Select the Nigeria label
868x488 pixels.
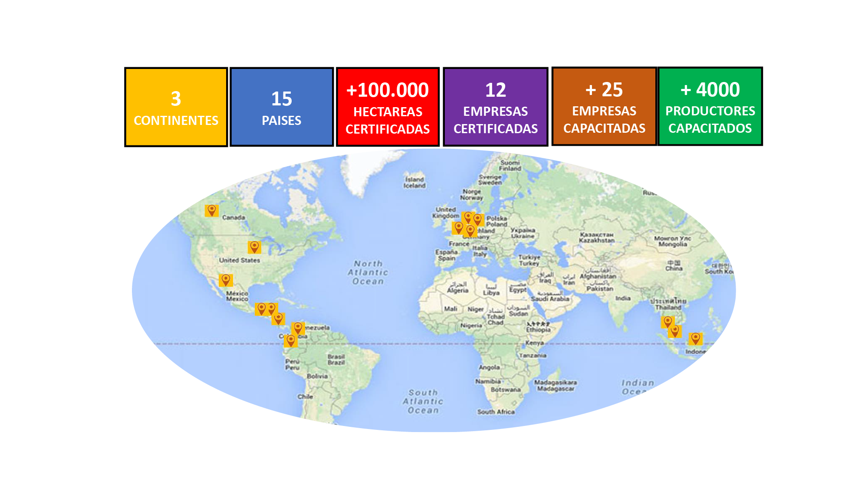click(x=471, y=325)
